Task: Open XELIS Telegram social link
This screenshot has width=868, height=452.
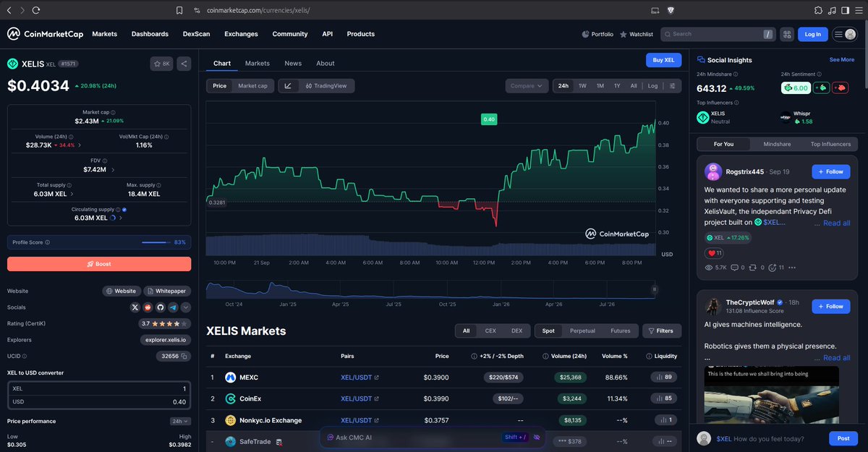Action: [173, 307]
